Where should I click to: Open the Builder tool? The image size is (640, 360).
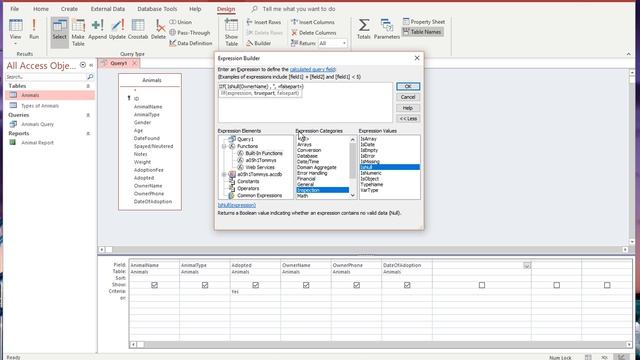(x=259, y=43)
